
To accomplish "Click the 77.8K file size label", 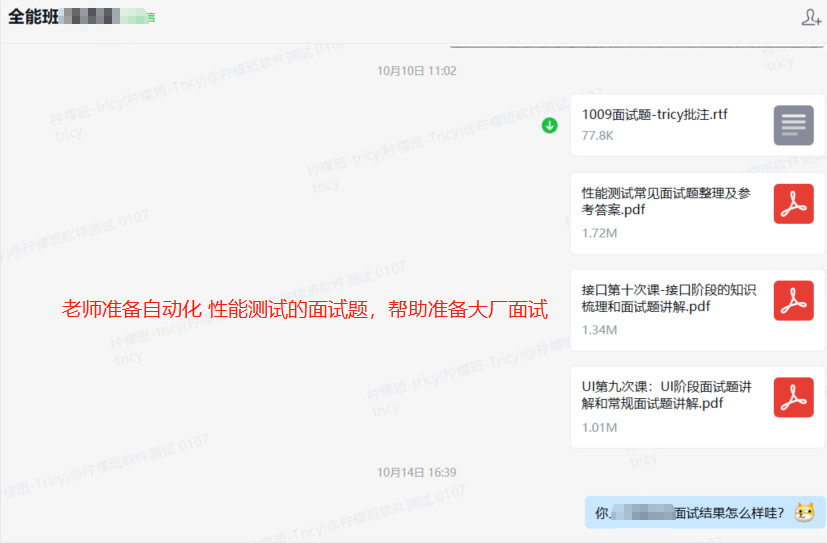I will coord(597,135).
